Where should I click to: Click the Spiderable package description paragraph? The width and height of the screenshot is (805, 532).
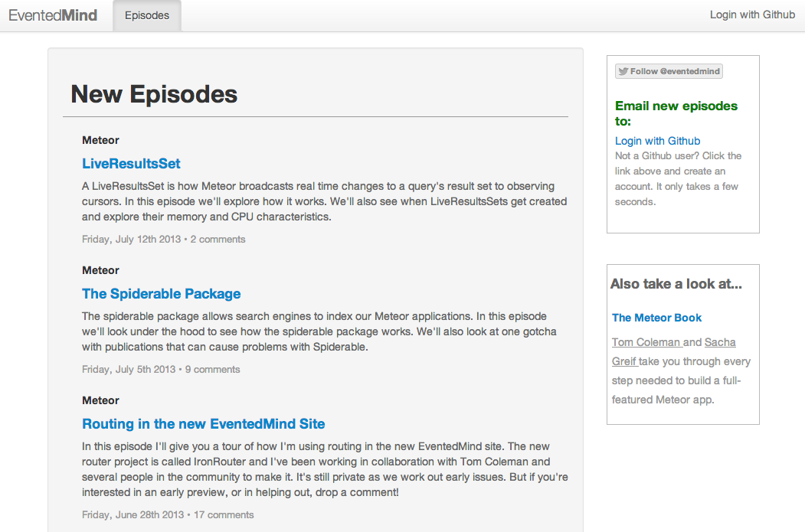[x=319, y=332]
